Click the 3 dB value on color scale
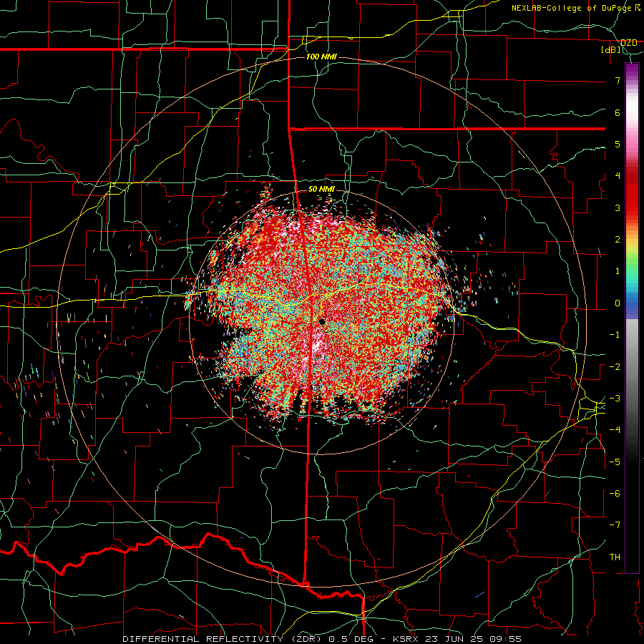Viewport: 644px width, 644px height. pos(618,208)
